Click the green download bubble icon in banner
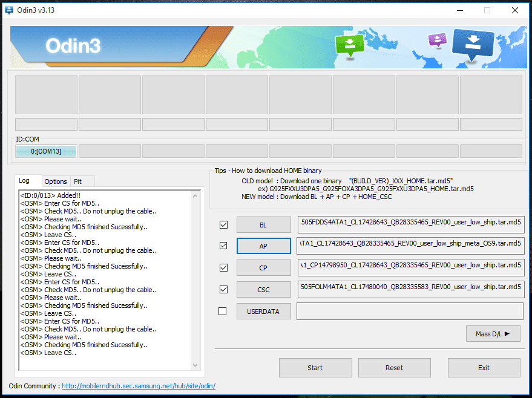 click(x=349, y=46)
